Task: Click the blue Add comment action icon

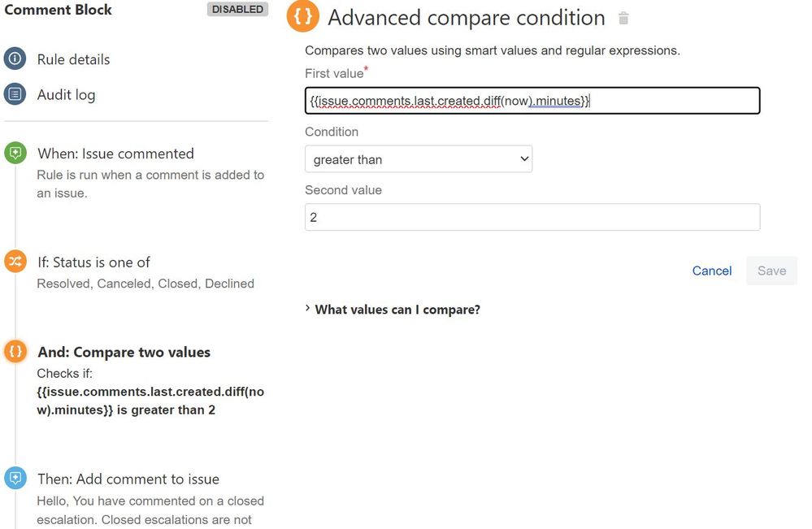Action: (15, 479)
